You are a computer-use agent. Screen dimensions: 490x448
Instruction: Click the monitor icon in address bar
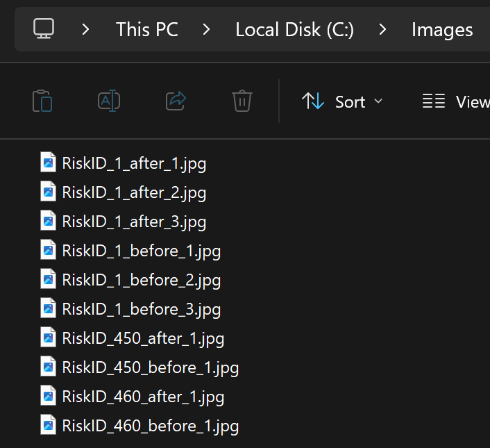(x=44, y=29)
